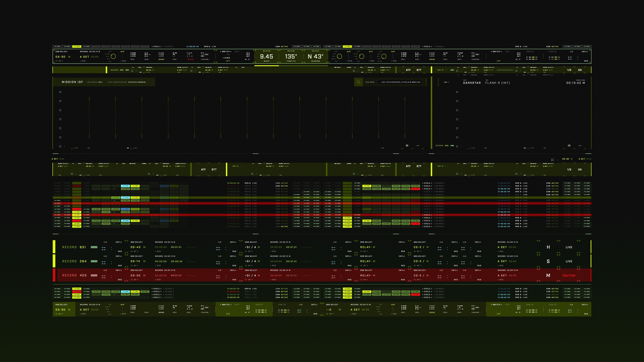Expand CNTL> right of COM 20 in top panel
The image size is (644, 362).
coord(585,52)
